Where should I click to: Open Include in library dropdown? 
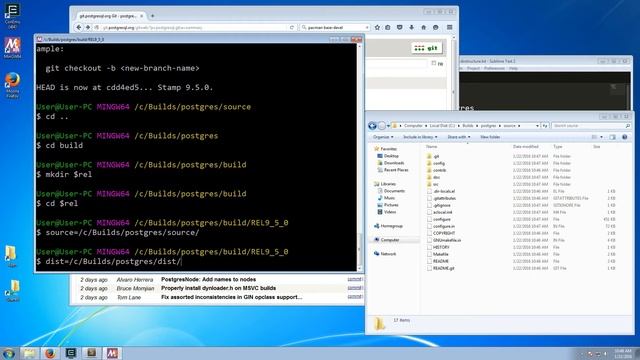[x=420, y=137]
